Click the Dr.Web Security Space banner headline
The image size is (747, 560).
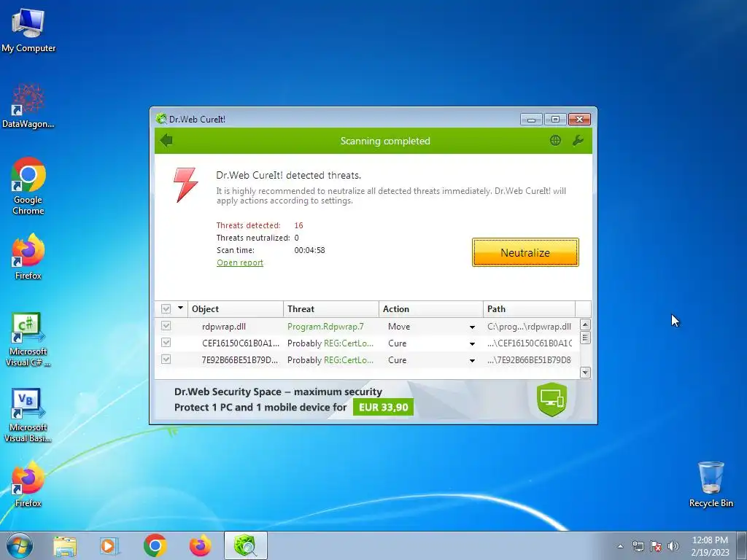[278, 392]
